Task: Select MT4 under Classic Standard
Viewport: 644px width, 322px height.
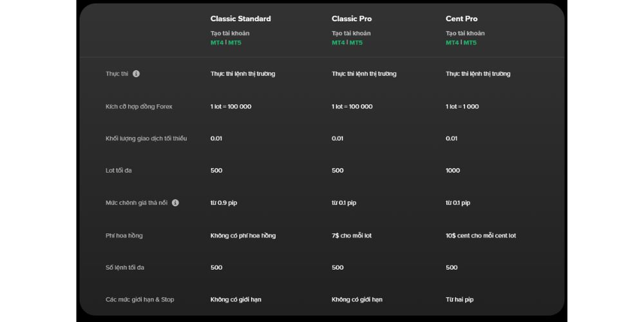Action: pos(216,43)
